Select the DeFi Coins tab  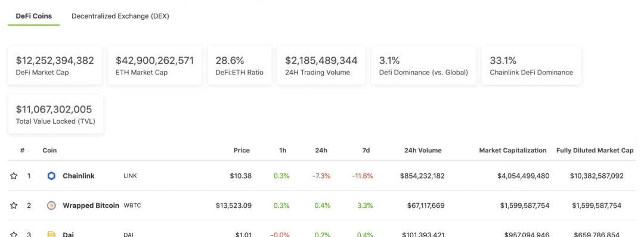coord(33,17)
